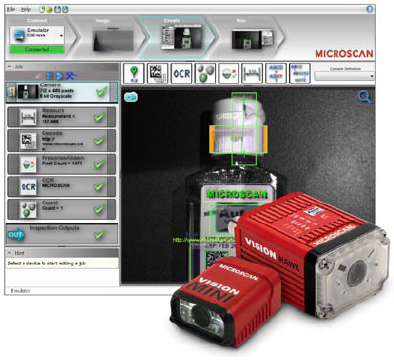This screenshot has width=394, height=360.
Task: Select the Inspection Outputs step
Action: pos(62,234)
